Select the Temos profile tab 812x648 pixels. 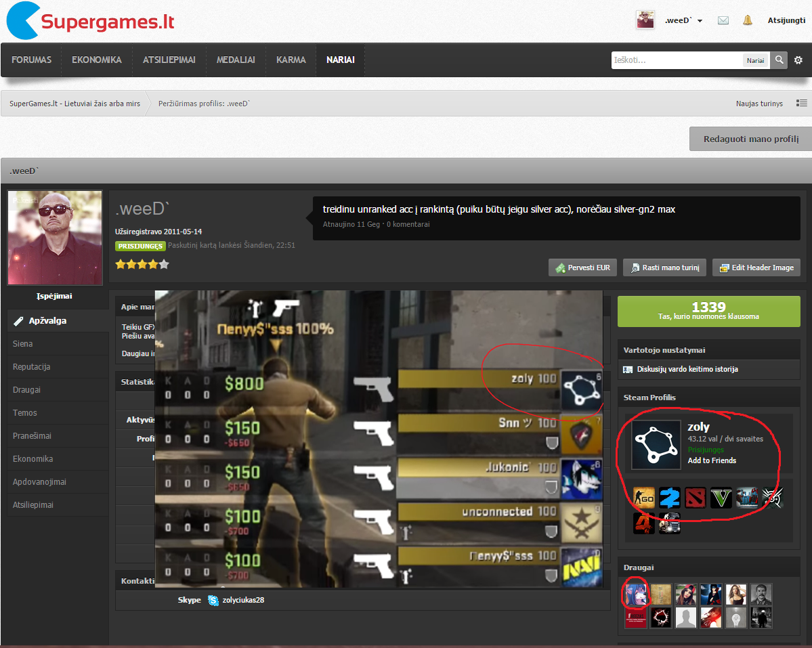coord(58,413)
